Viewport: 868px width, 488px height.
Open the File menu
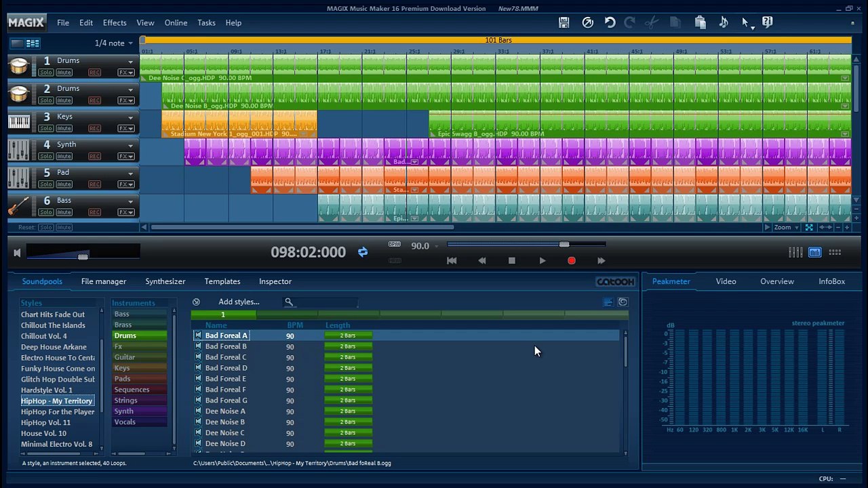(x=63, y=22)
